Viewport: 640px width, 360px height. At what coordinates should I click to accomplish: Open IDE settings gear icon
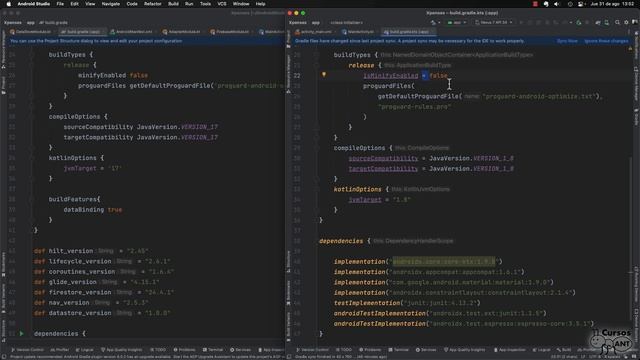click(626, 22)
